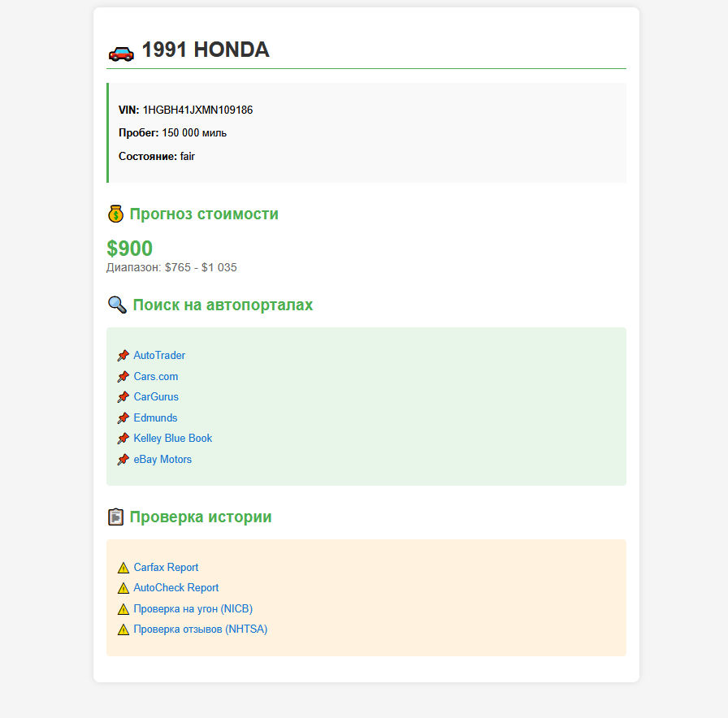This screenshot has width=728, height=718.
Task: Click the $900 price estimate
Action: click(x=129, y=249)
